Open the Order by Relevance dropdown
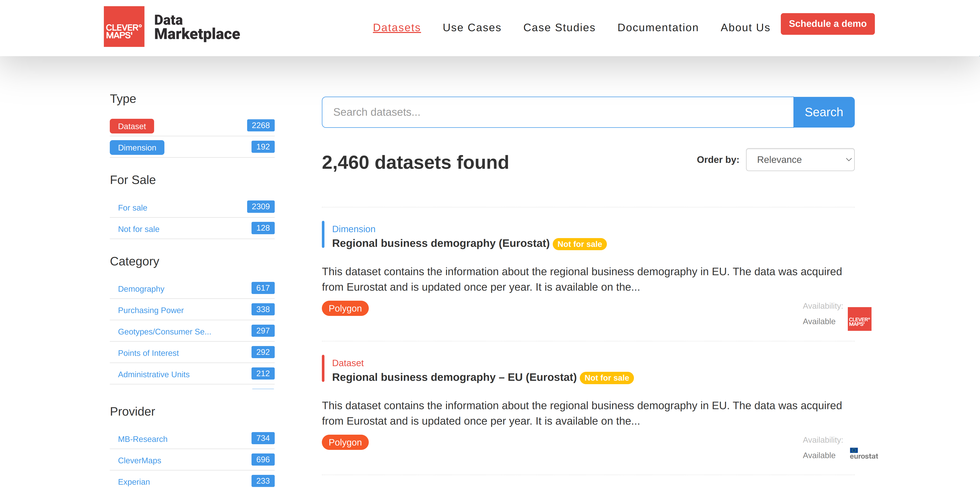This screenshot has width=980, height=488. [800, 160]
